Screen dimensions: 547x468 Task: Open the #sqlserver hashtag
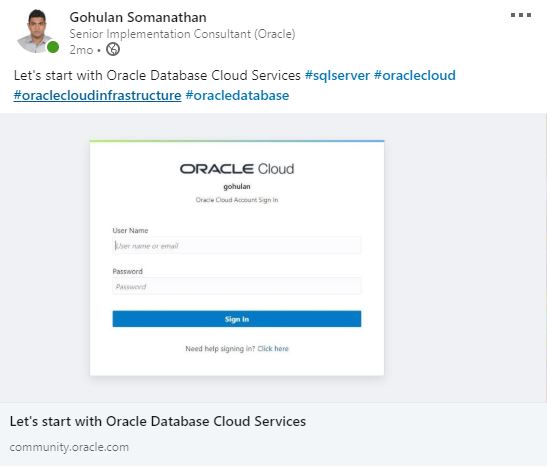337,75
